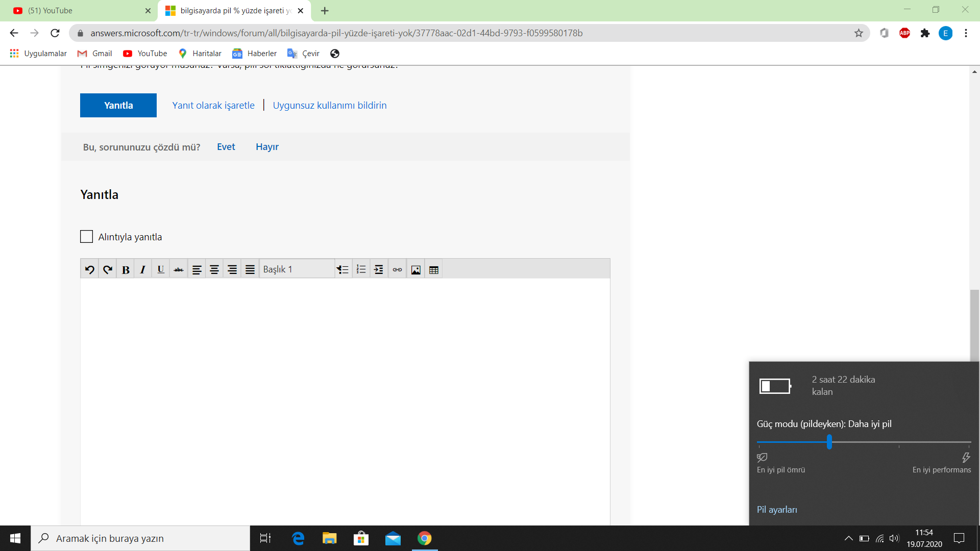Click the power mode slider handle
Screen dimensions: 980x551
pos(829,442)
